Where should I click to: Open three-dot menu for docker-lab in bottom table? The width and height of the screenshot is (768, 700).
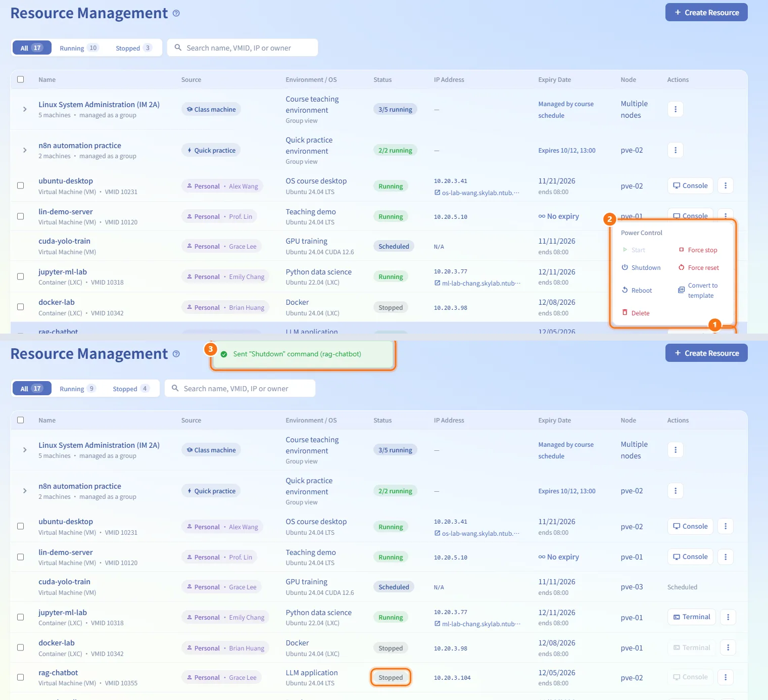tap(728, 647)
